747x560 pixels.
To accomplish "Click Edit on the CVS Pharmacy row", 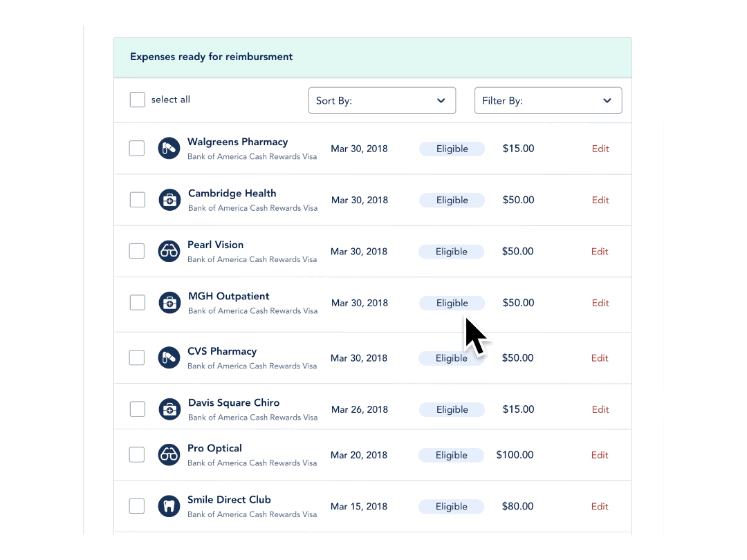I will (x=600, y=358).
